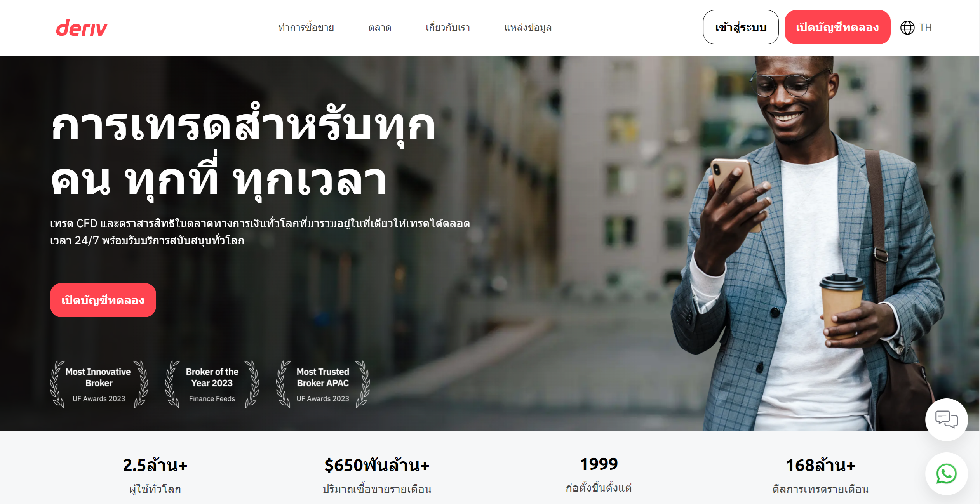
Task: Click the Most Trusted Broker APAC badge
Action: click(323, 384)
